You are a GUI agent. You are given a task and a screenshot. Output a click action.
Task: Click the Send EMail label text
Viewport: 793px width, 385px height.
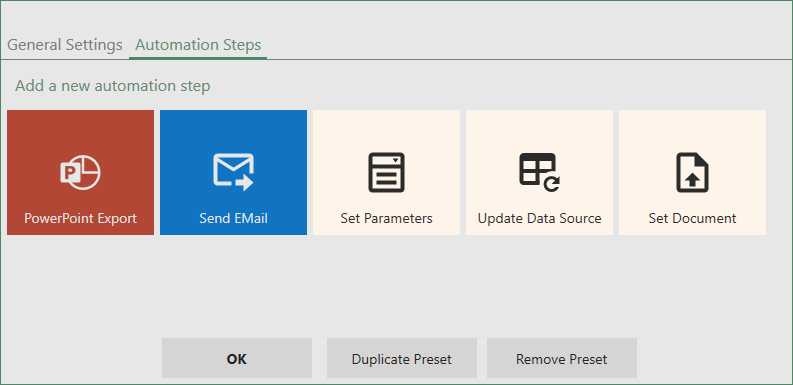233,219
